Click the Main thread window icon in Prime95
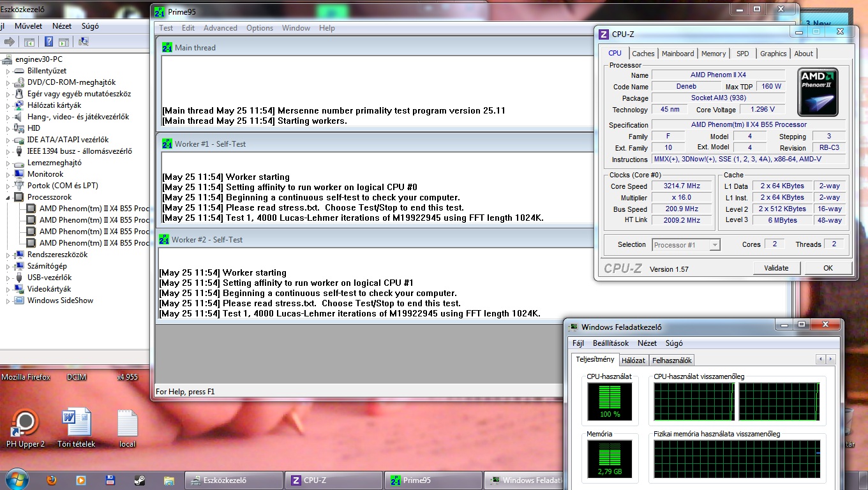This screenshot has width=868, height=490. coord(167,47)
